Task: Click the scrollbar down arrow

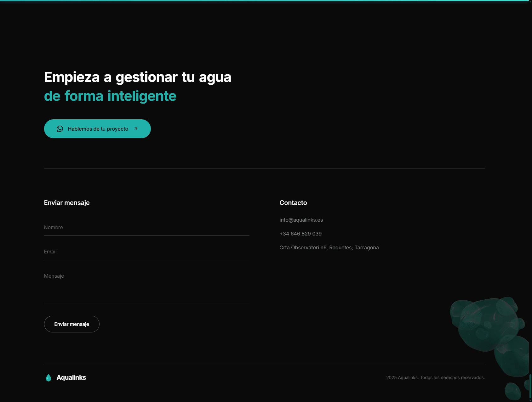Action: pos(530,400)
